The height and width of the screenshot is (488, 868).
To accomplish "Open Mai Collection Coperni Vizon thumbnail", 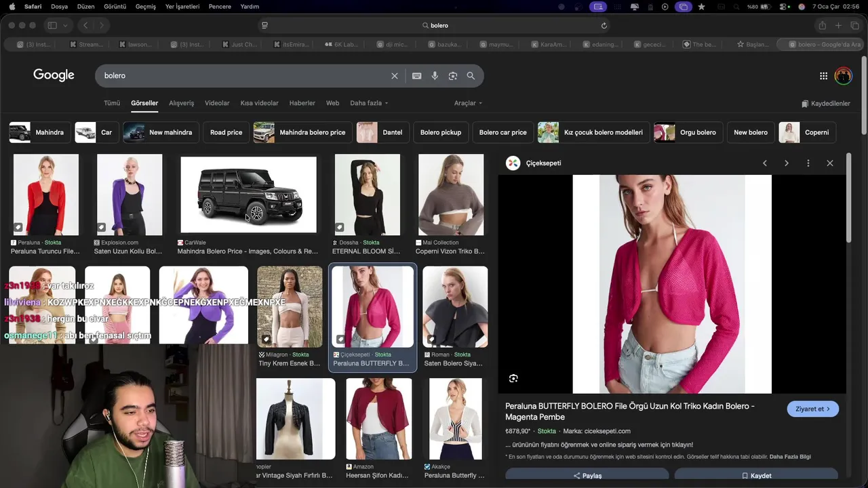I will pyautogui.click(x=451, y=195).
